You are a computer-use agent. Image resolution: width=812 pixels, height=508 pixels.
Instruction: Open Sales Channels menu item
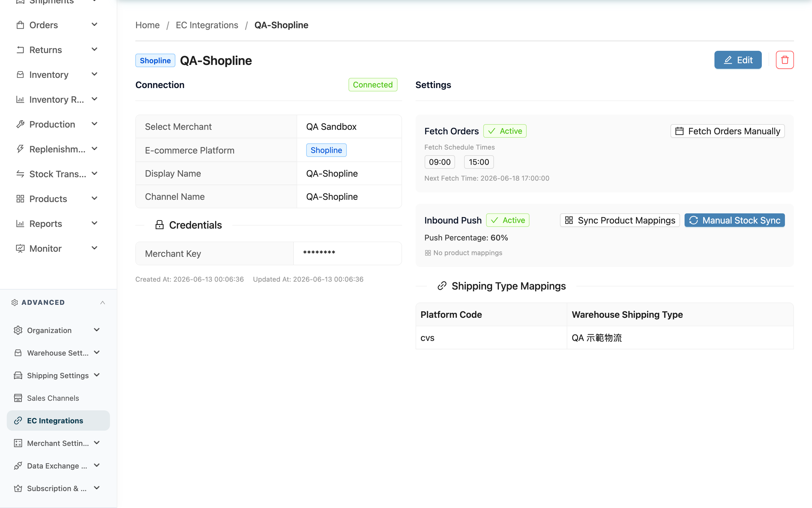tap(58, 398)
